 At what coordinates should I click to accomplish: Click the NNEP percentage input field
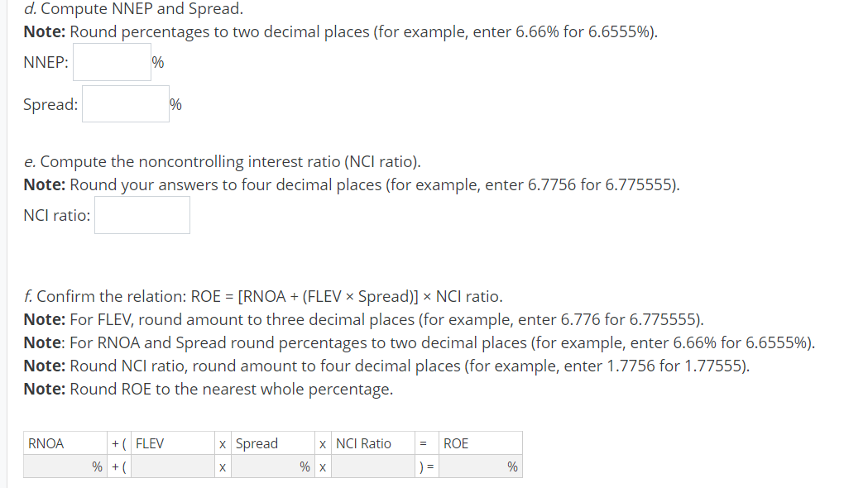[111, 61]
